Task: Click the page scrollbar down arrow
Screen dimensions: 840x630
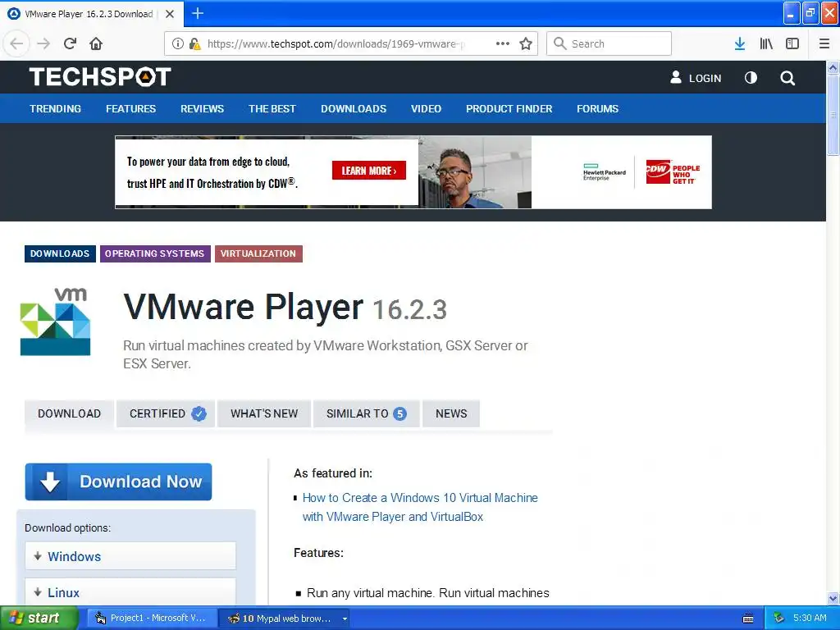Action: pyautogui.click(x=833, y=598)
